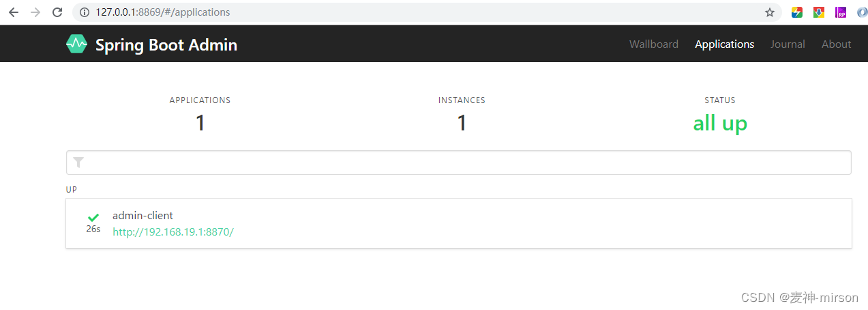Click the filter funnel icon
Image resolution: width=868 pixels, height=310 pixels.
click(x=78, y=163)
